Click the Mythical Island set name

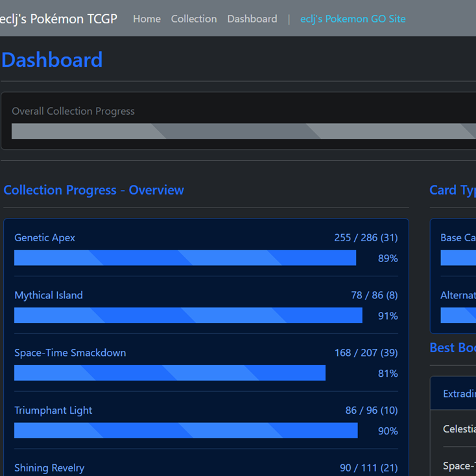click(x=49, y=295)
